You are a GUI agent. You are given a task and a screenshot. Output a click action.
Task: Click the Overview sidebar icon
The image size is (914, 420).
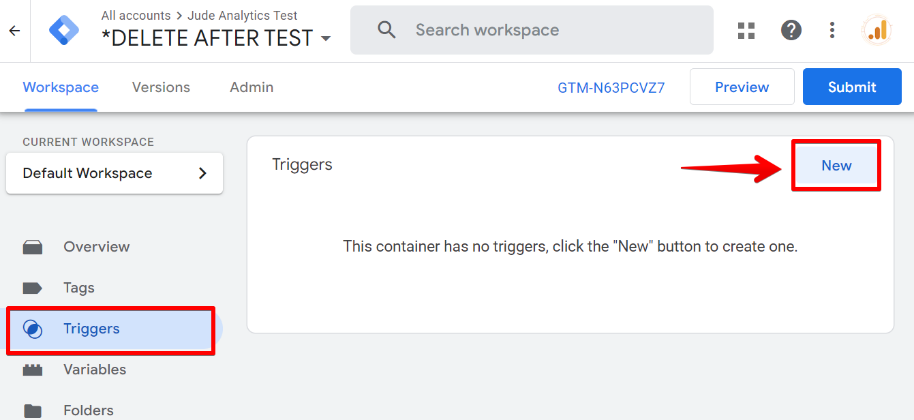click(33, 247)
